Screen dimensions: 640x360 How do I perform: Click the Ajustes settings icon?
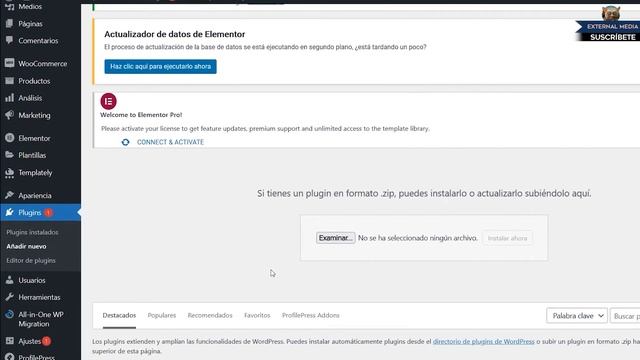(9, 341)
